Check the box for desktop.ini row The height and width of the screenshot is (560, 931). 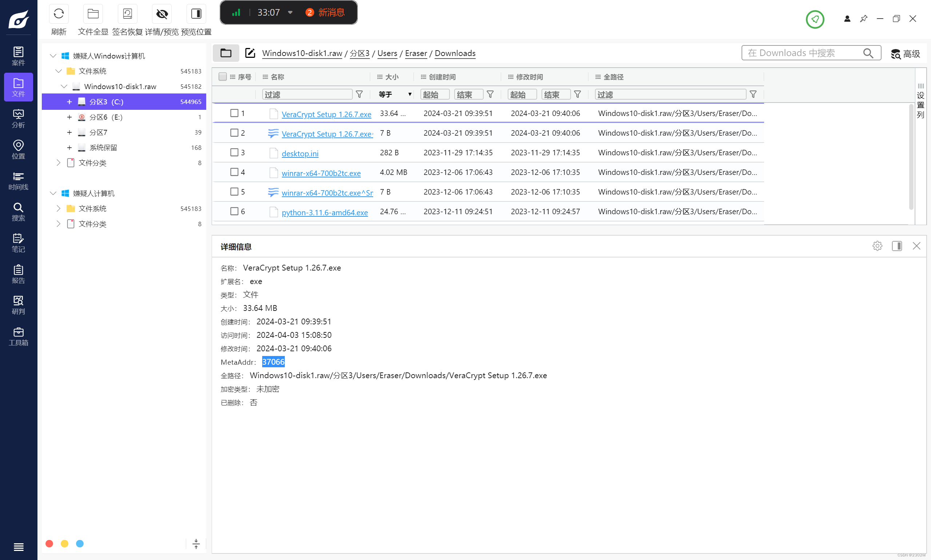tap(234, 152)
